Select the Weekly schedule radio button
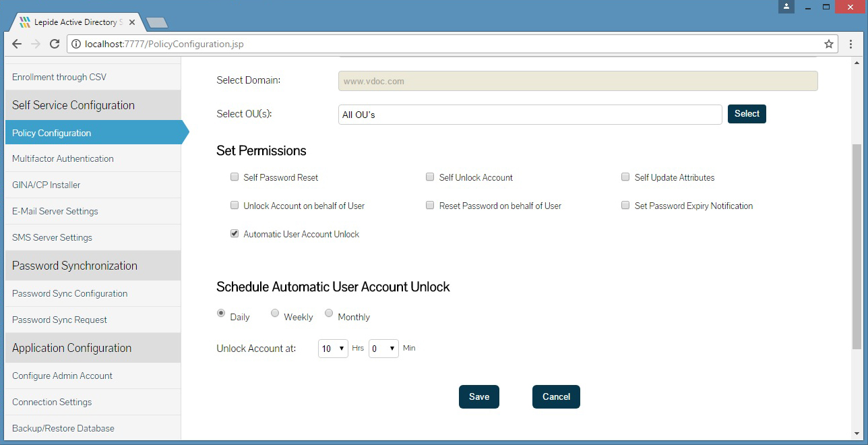Viewport: 868px width, 445px height. (275, 313)
